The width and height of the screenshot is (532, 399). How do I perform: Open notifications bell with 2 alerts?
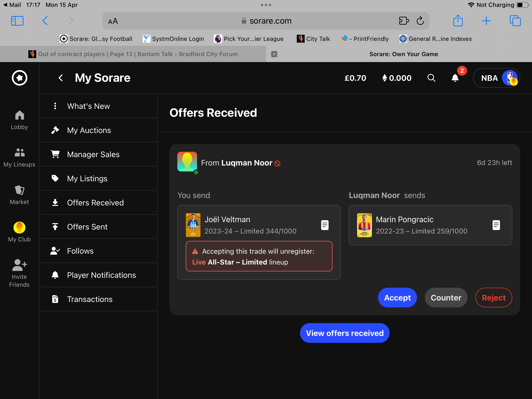pyautogui.click(x=455, y=78)
